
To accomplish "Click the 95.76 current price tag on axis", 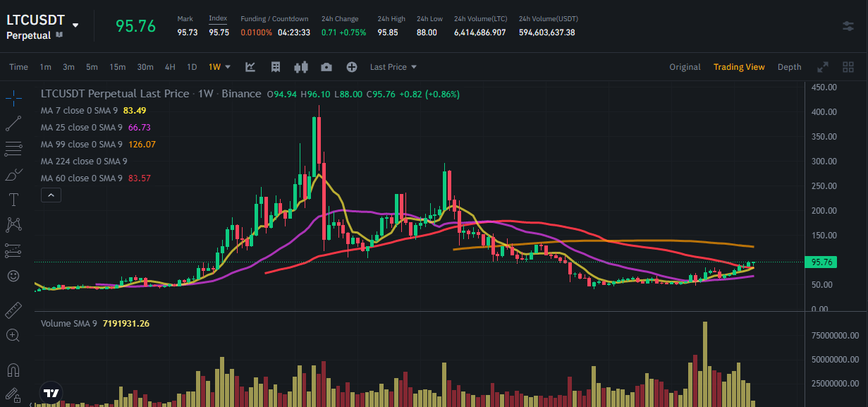I will coord(822,262).
